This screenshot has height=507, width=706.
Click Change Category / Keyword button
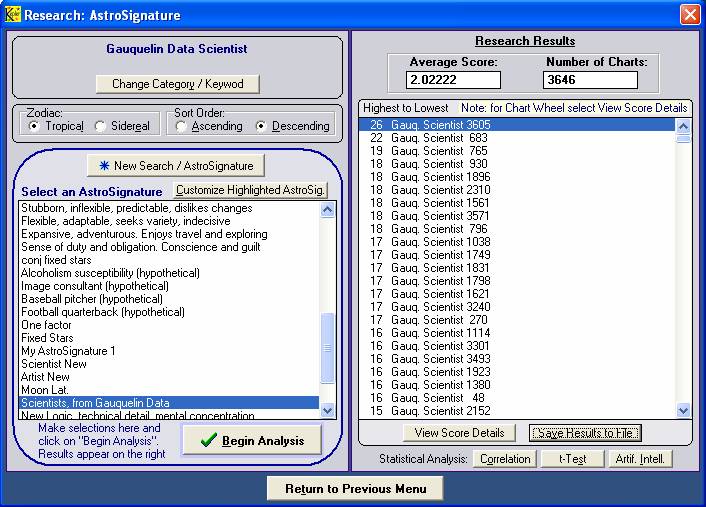click(x=177, y=84)
